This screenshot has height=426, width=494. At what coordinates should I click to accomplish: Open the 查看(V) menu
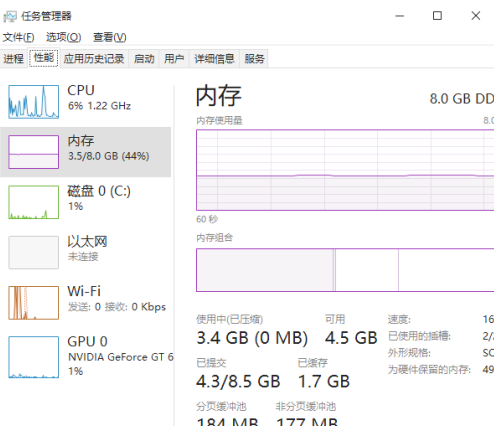click(110, 37)
